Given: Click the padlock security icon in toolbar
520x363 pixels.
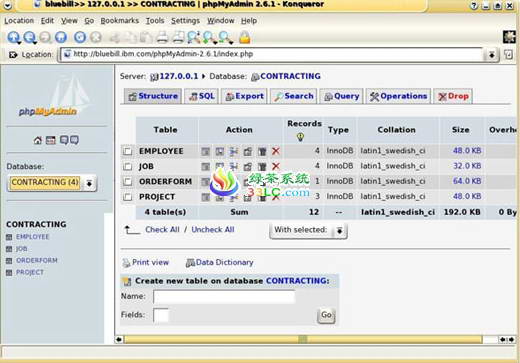Looking at the screenshot, I should pyautogui.click(x=245, y=37).
